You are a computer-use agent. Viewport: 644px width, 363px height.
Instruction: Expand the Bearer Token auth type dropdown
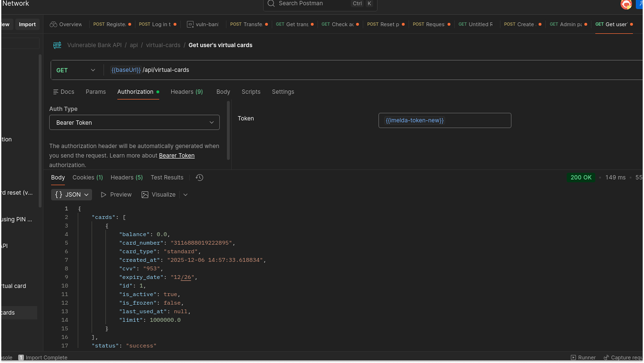click(134, 122)
